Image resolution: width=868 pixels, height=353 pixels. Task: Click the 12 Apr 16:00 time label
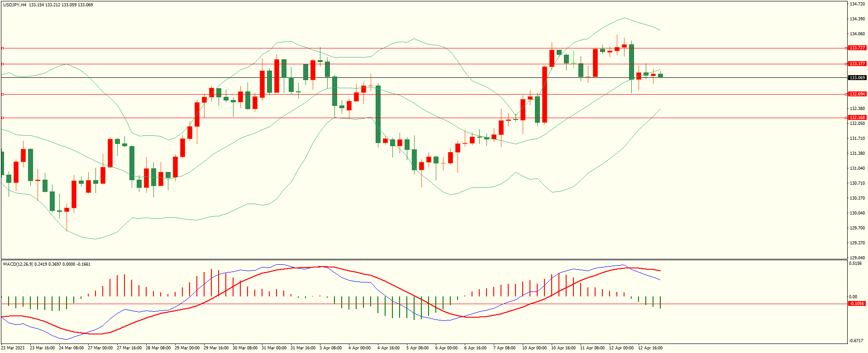pos(650,348)
